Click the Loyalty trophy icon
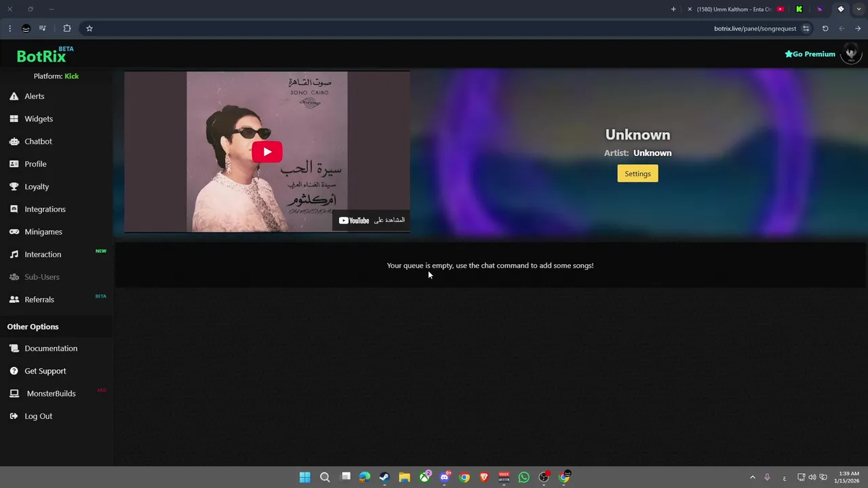Image resolution: width=868 pixels, height=488 pixels. click(14, 186)
